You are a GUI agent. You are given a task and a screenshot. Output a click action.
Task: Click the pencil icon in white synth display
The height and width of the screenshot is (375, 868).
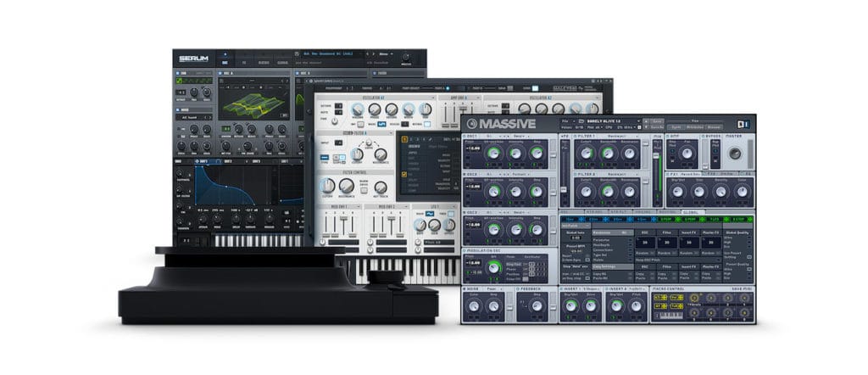click(430, 139)
